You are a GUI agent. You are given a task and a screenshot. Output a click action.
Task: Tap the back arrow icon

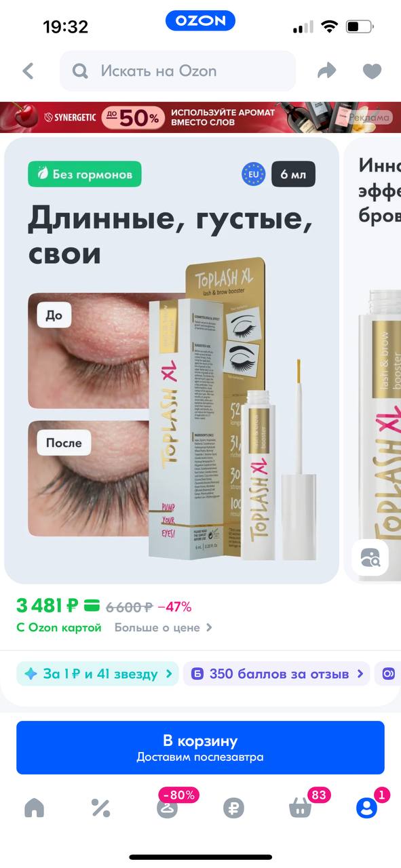point(28,71)
